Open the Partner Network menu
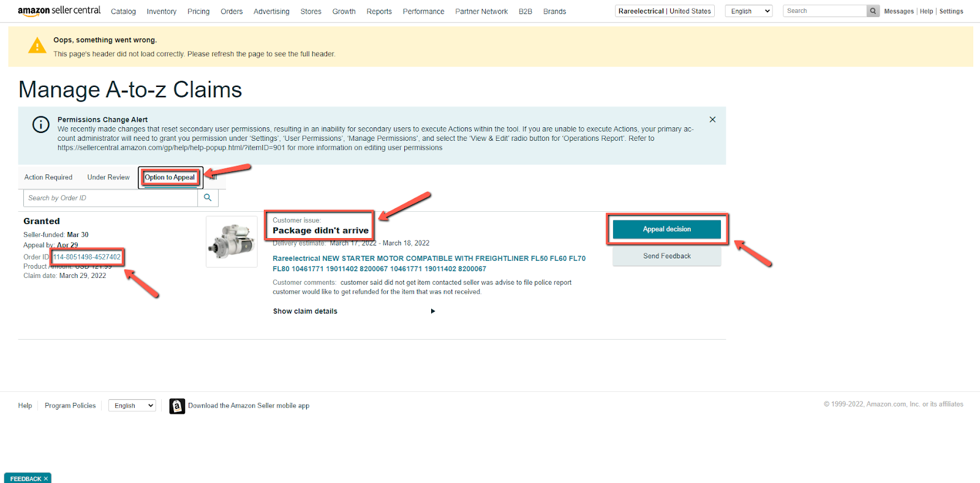The width and height of the screenshot is (980, 483). pos(481,12)
